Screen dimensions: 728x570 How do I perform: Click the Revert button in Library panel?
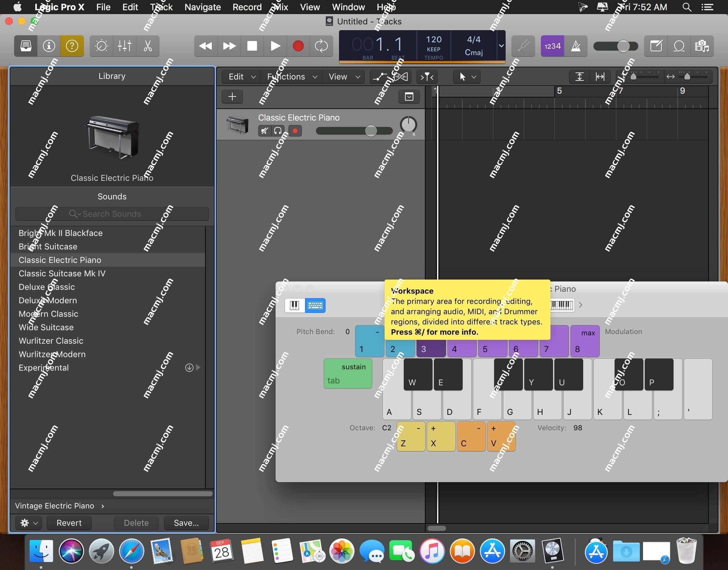(x=69, y=523)
